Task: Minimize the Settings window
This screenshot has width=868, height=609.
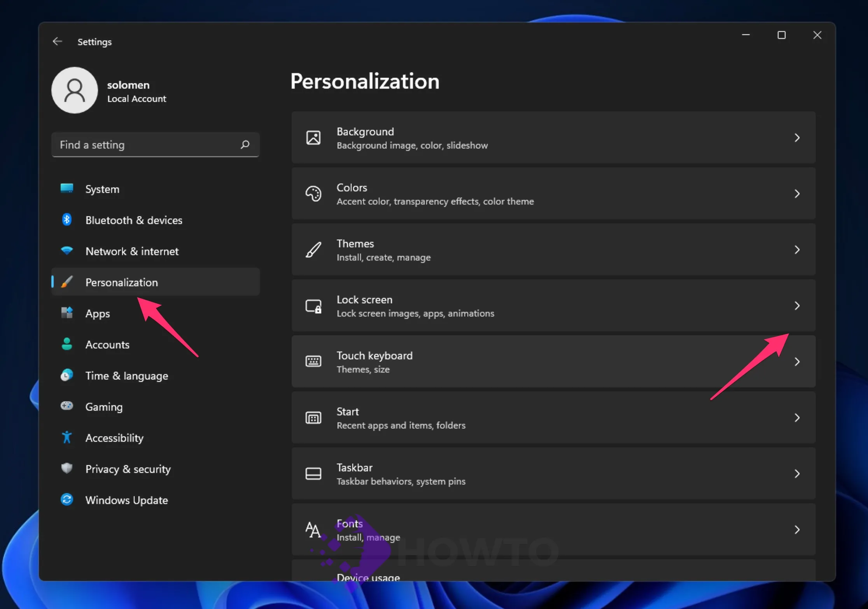Action: point(745,35)
